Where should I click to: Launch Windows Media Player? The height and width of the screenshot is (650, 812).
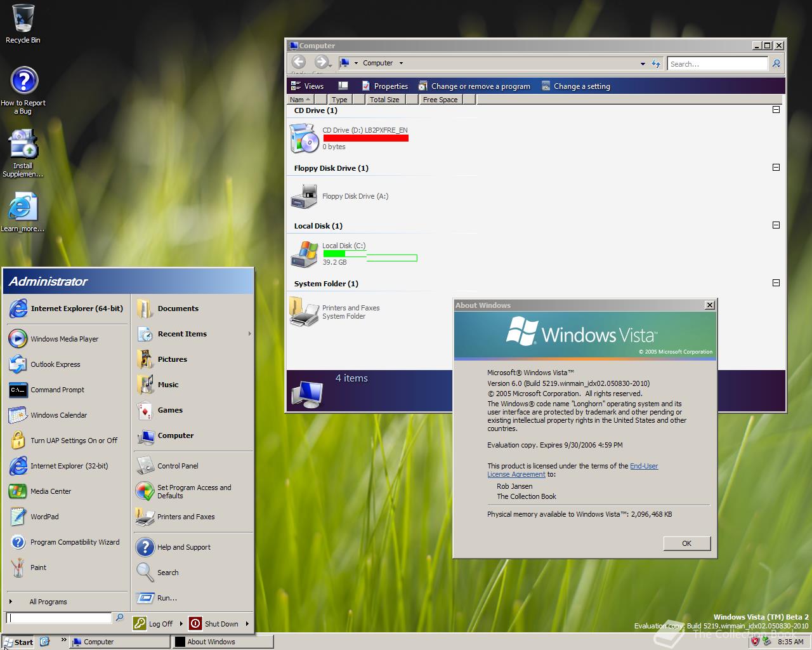click(x=67, y=339)
